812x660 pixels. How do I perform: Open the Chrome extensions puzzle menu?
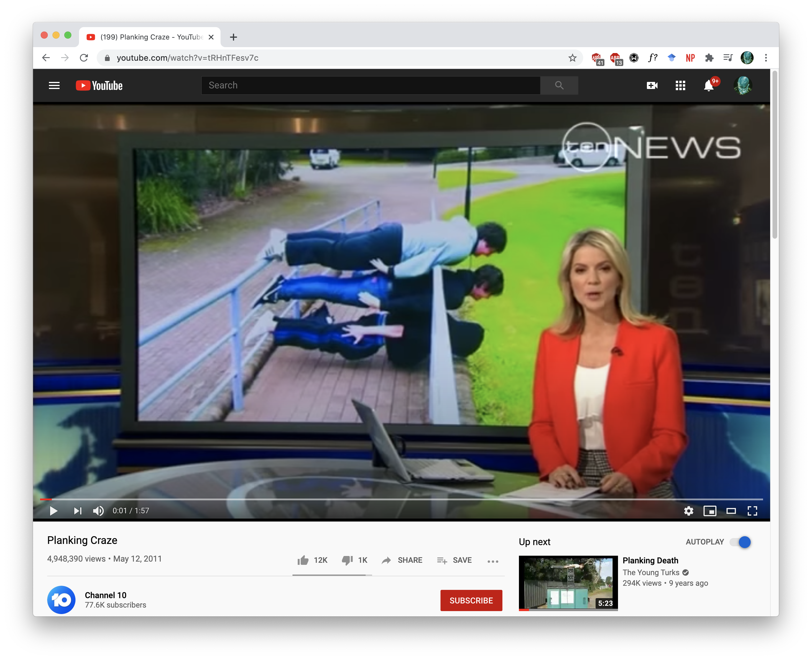[x=709, y=58]
